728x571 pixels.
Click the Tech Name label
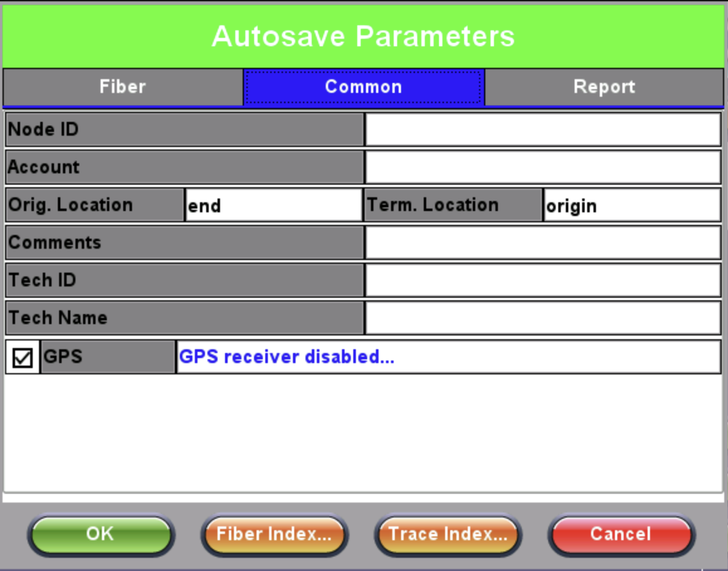pos(184,318)
